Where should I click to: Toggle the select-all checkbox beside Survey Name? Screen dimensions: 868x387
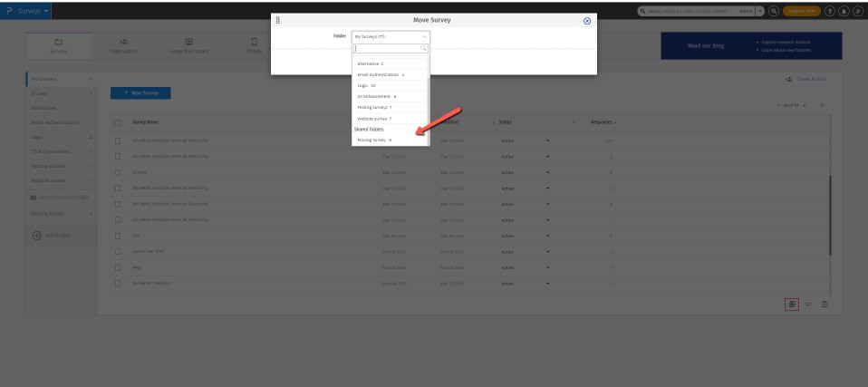(118, 122)
